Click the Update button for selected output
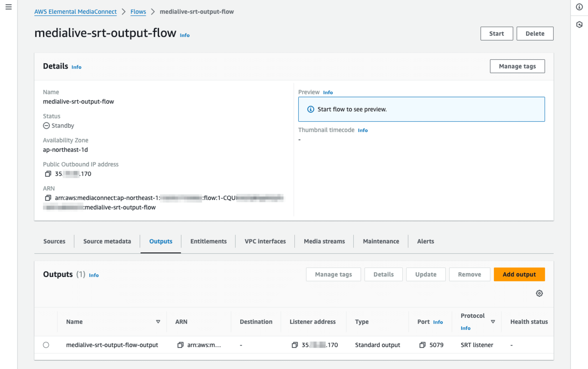This screenshot has height=369, width=588. click(425, 274)
